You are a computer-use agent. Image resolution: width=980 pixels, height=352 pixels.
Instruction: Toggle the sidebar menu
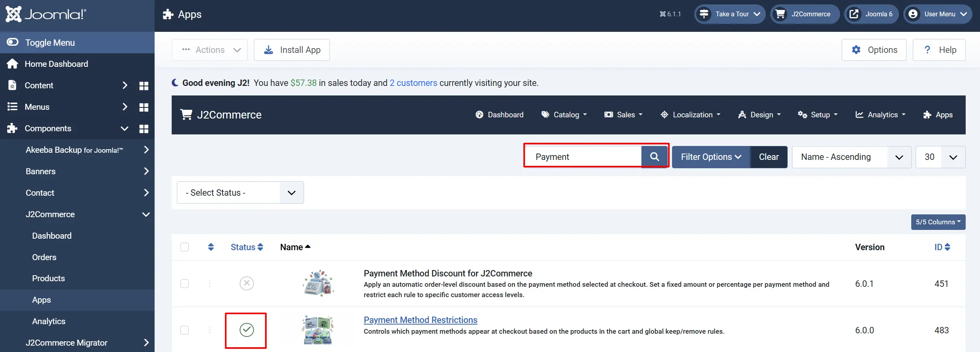[x=77, y=43]
